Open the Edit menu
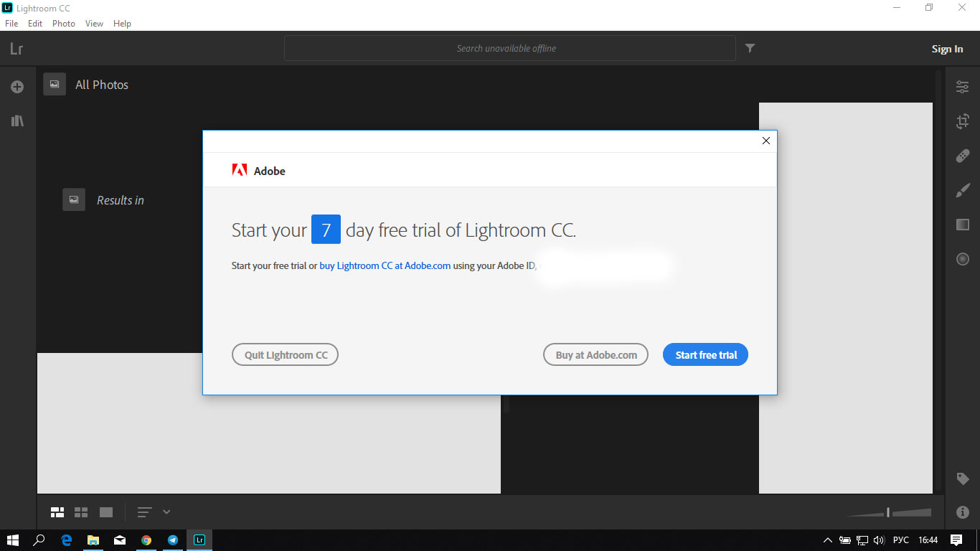This screenshot has width=980, height=551. [35, 24]
